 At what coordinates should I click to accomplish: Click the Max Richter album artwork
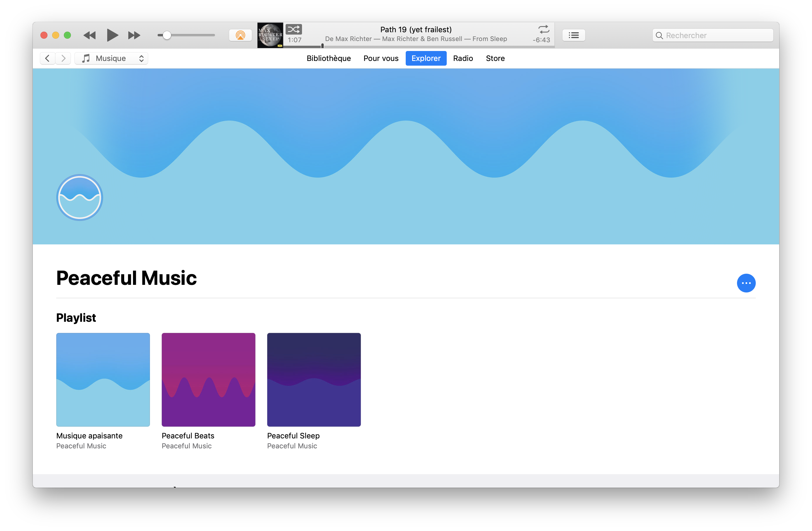point(270,35)
